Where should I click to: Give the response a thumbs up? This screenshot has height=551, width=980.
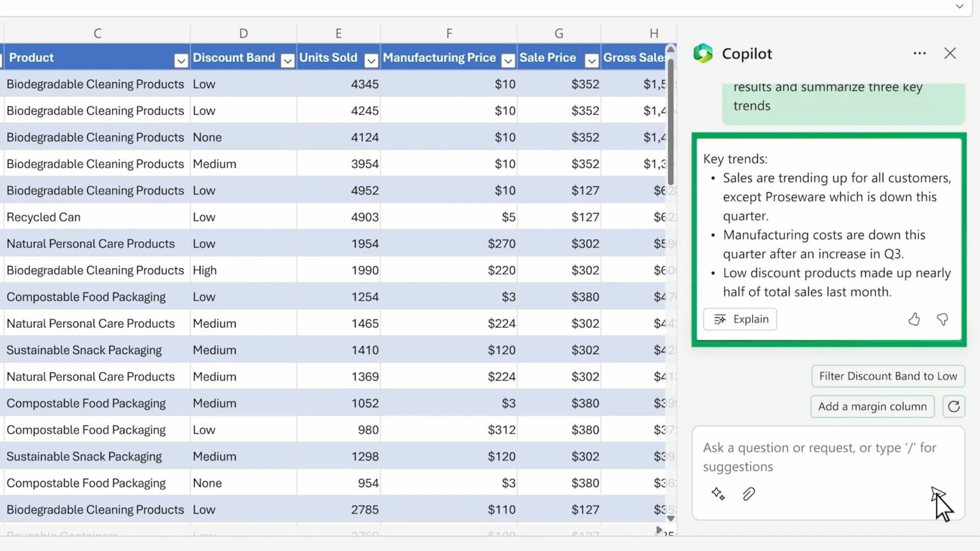tap(914, 320)
